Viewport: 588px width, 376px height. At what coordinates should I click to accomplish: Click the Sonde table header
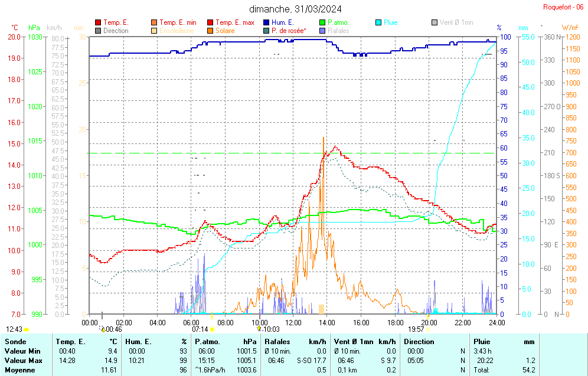pyautogui.click(x=15, y=342)
